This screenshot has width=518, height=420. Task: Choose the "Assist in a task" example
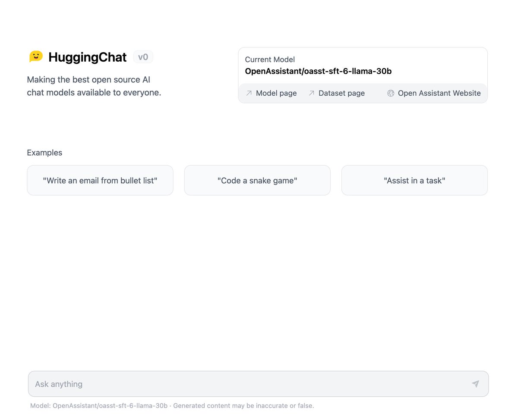click(x=414, y=180)
